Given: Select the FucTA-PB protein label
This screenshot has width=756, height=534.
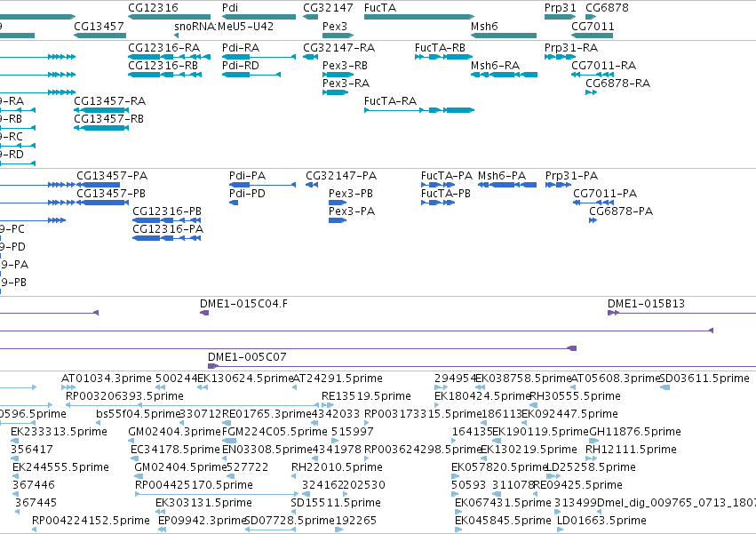Looking at the screenshot, I should click(445, 194).
